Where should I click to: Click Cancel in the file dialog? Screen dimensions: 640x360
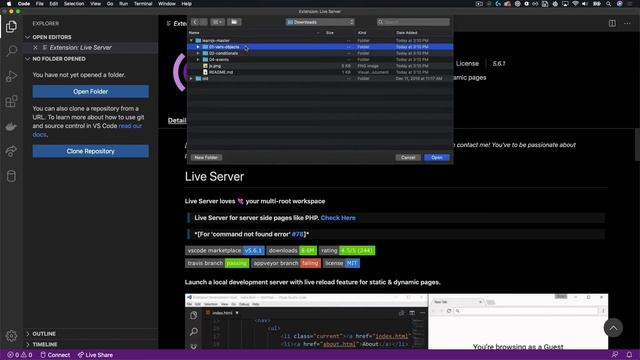pyautogui.click(x=408, y=158)
